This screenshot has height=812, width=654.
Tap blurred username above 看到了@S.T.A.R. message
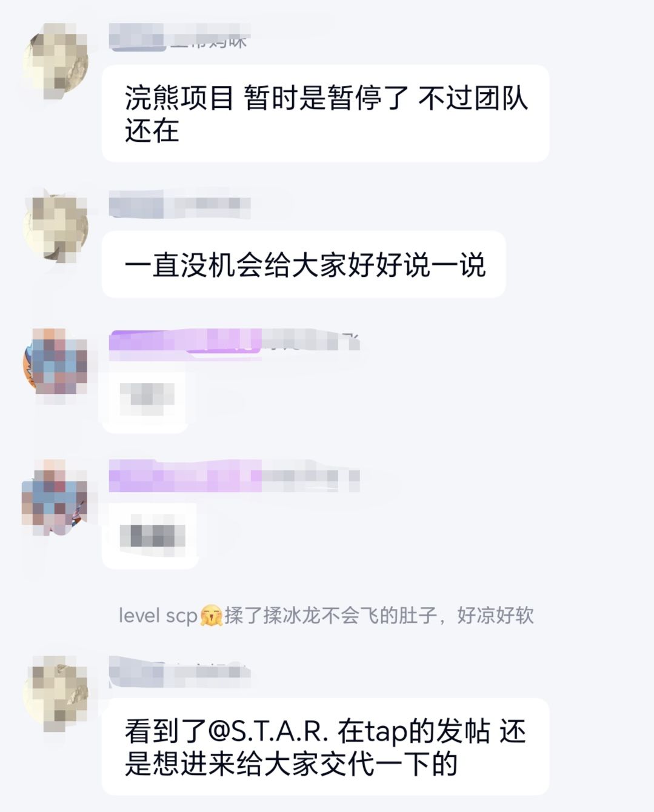click(179, 673)
